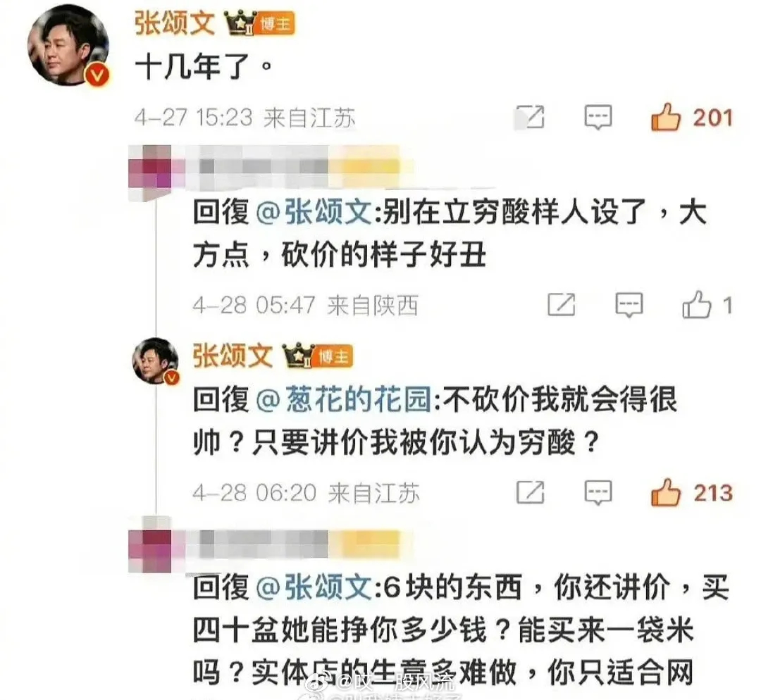Viewport: 761px width, 700px height.
Task: Click the crown badge beside the second 张颂文
Action: pyautogui.click(x=299, y=355)
